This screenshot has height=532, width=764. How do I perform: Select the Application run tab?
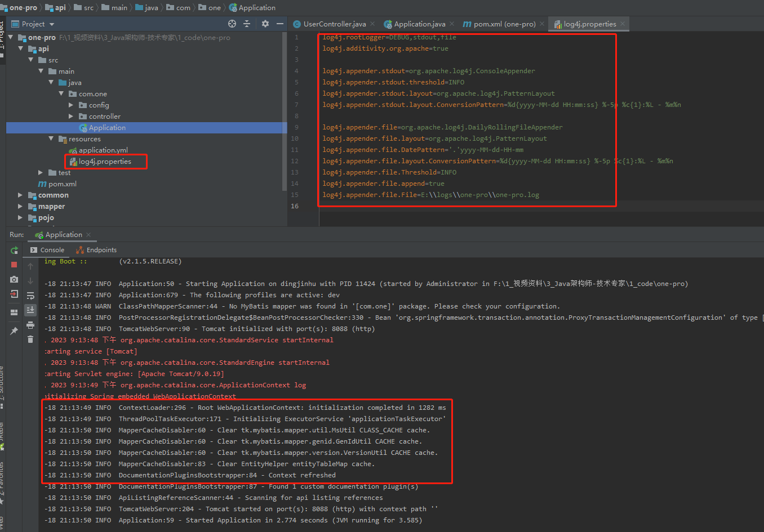[x=59, y=235]
